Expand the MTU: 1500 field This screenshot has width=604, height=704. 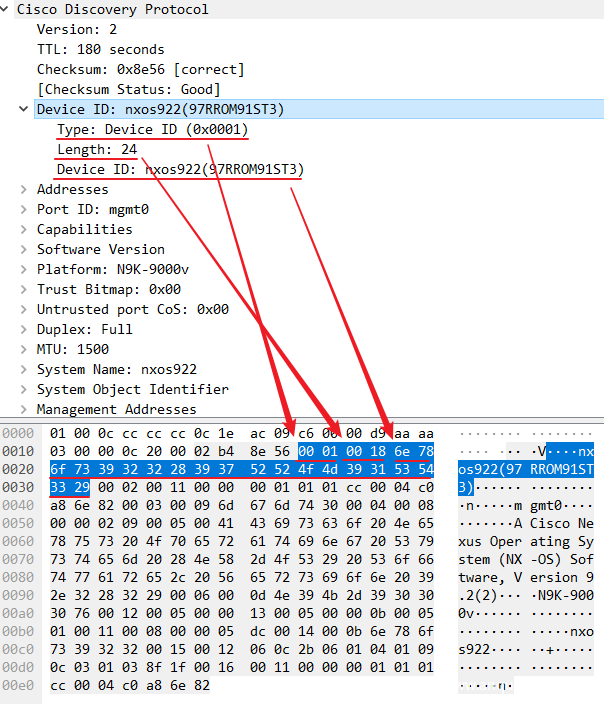pyautogui.click(x=24, y=349)
